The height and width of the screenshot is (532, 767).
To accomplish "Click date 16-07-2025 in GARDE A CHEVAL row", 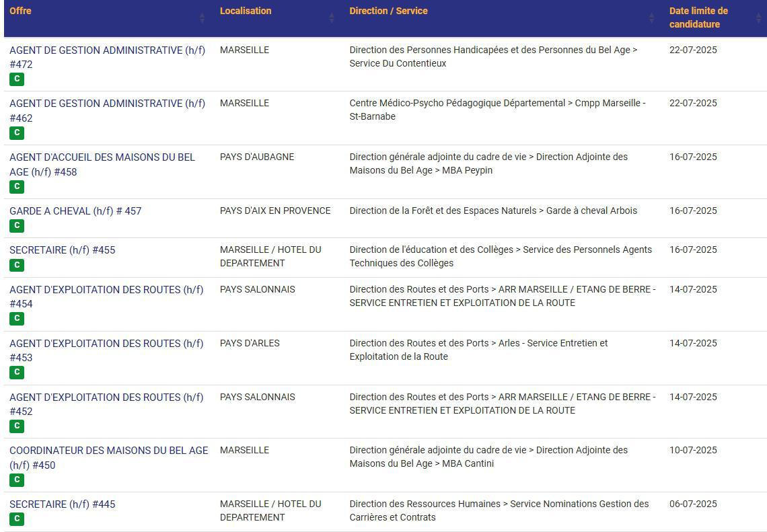I will coord(693,211).
